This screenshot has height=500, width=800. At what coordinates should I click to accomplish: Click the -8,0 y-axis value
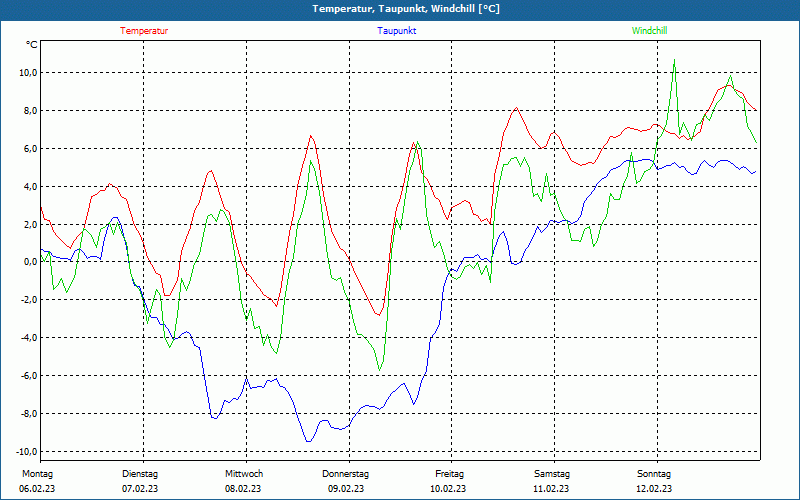[29, 414]
